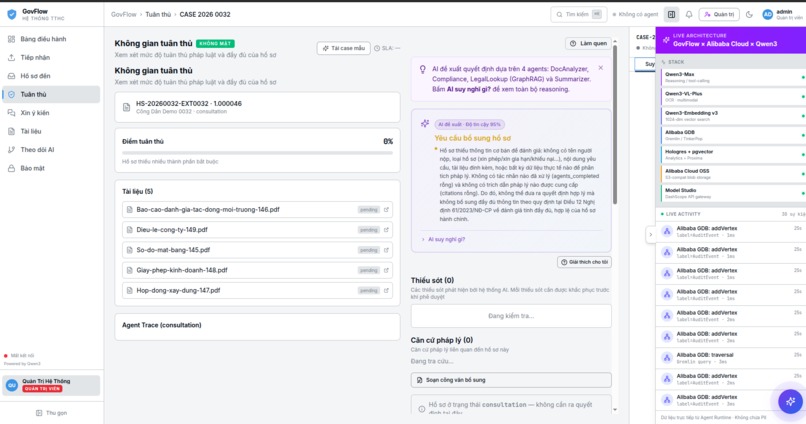Click the Quản trị button
806x424 pixels.
coord(719,14)
